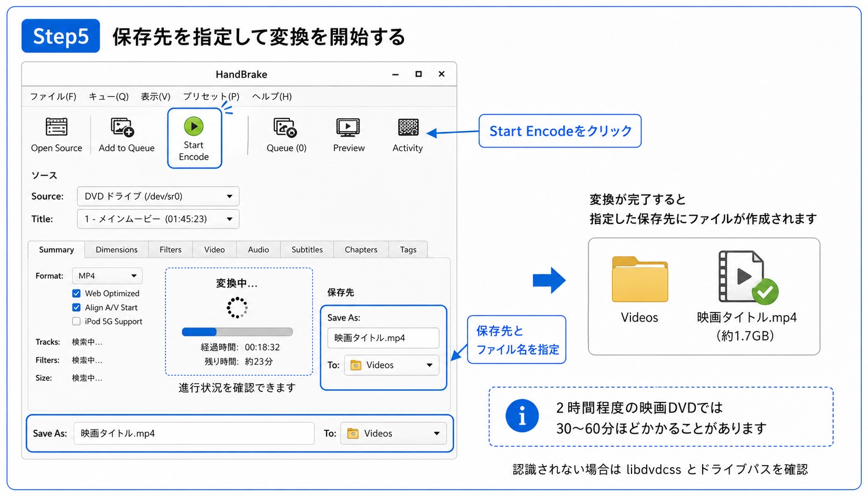Start encoding with the green play button
Image resolution: width=868 pixels, height=496 pixels.
click(194, 126)
